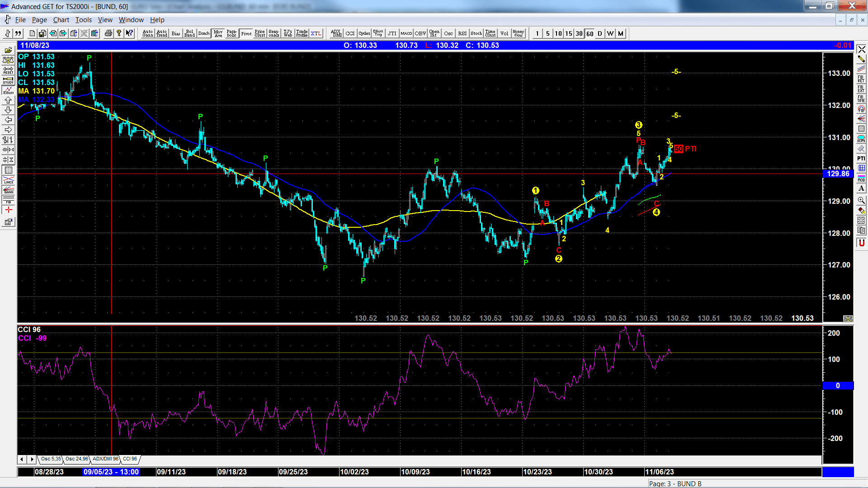Open TJ's Web study
Screen dimensions: 868x488
288,33
